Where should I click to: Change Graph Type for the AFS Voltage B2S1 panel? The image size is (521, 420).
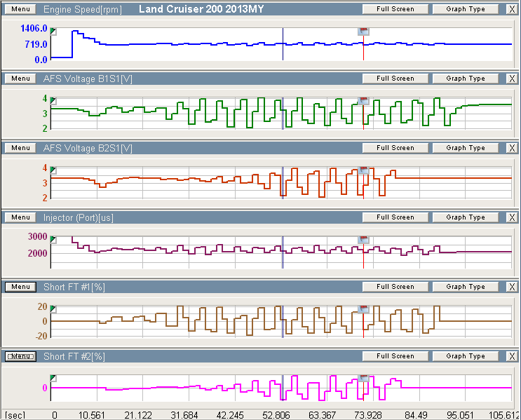pyautogui.click(x=466, y=148)
